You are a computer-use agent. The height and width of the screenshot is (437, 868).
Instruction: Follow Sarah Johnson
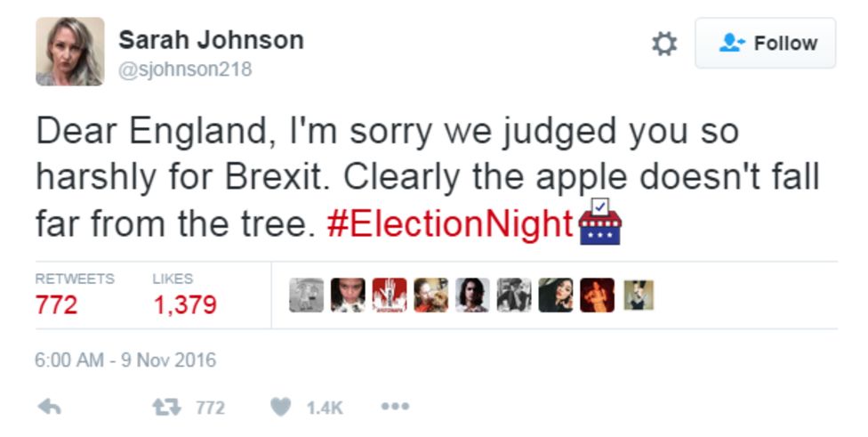pyautogui.click(x=765, y=43)
